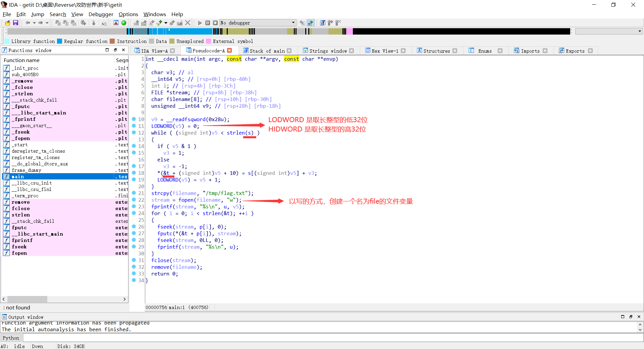The height and width of the screenshot is (349, 644).
Task: Jump forward with the right arrow
Action: (41, 23)
